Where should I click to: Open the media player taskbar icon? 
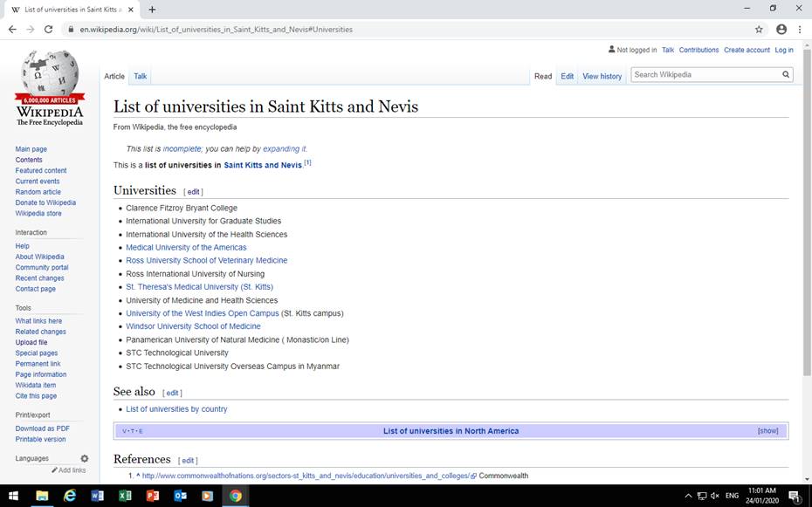pos(208,496)
